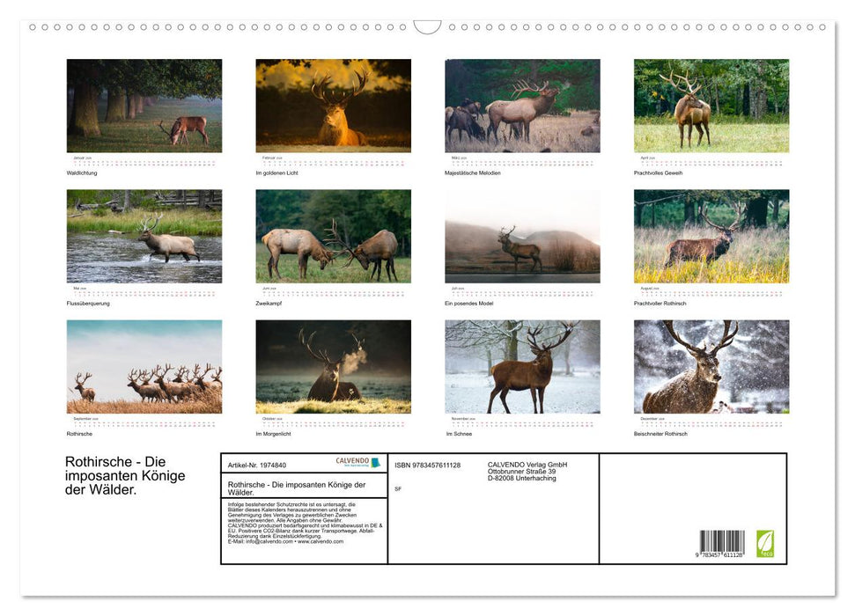Select the Flussüberquerung photo

click(x=144, y=236)
